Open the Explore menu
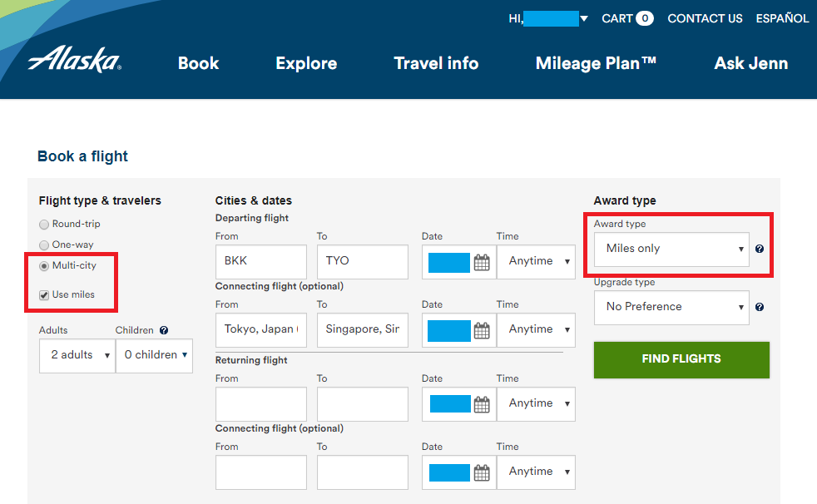 pyautogui.click(x=306, y=63)
